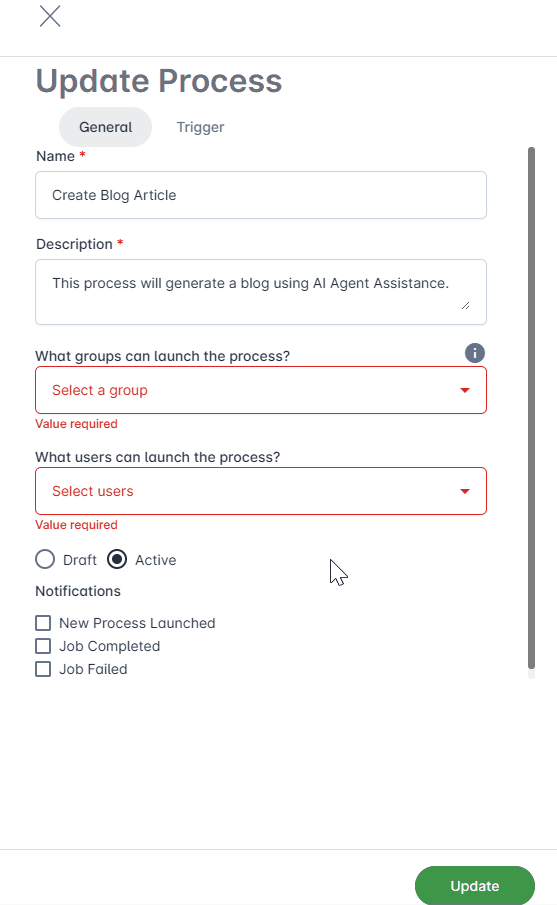Check the Job Completed checkbox
Viewport: 557px width, 905px height.
click(x=43, y=646)
